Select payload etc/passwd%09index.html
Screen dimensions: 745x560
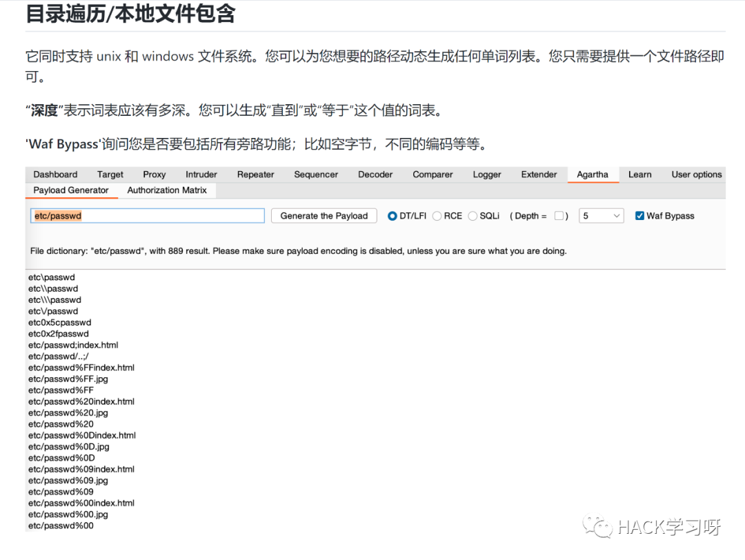pos(81,469)
